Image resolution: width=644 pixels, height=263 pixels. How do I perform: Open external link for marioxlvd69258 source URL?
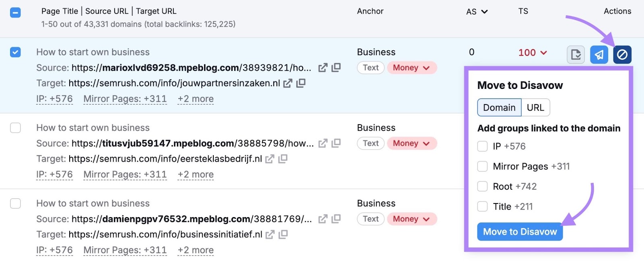323,68
